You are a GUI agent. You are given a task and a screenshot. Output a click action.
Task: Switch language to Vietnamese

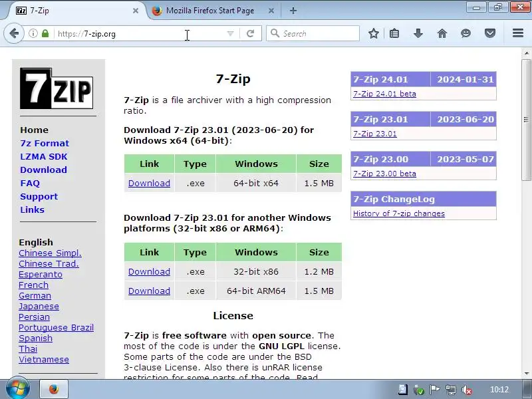44,360
